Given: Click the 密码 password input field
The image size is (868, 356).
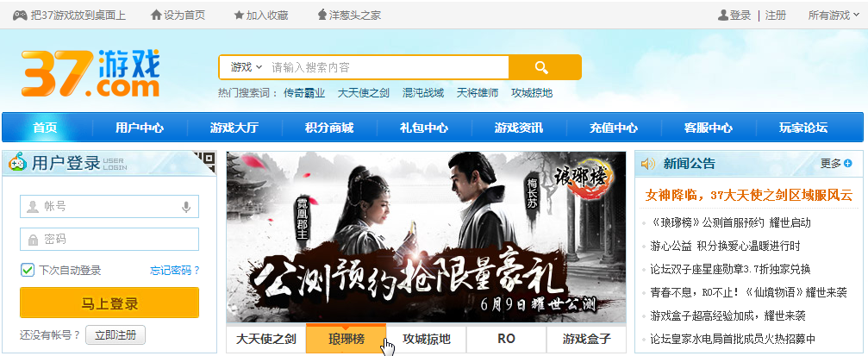Looking at the screenshot, I should click(109, 239).
